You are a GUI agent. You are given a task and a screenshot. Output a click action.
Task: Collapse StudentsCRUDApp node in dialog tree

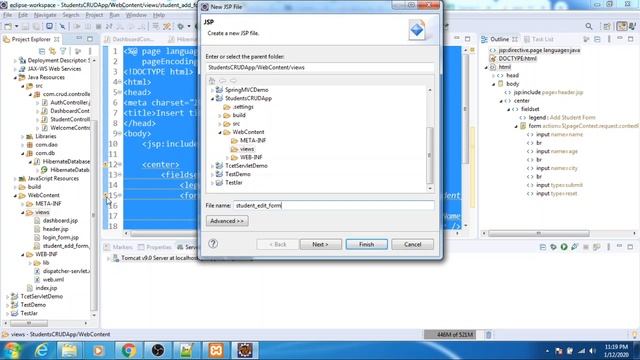[212, 98]
